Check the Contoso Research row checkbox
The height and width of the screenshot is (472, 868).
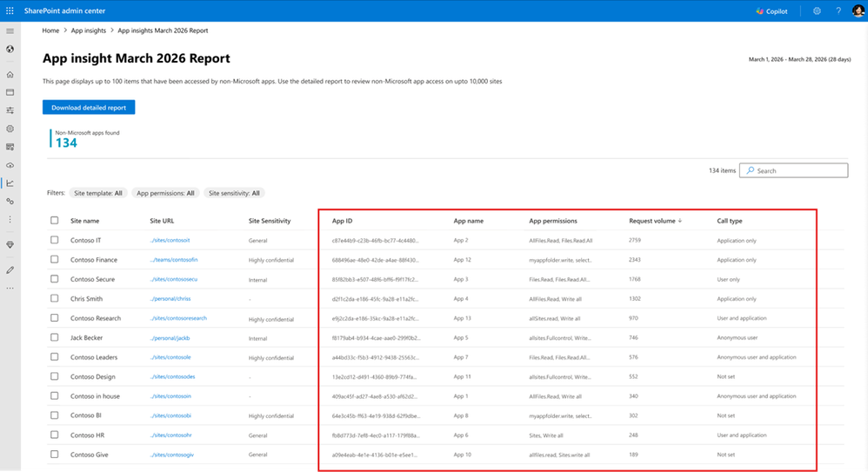pyautogui.click(x=54, y=318)
